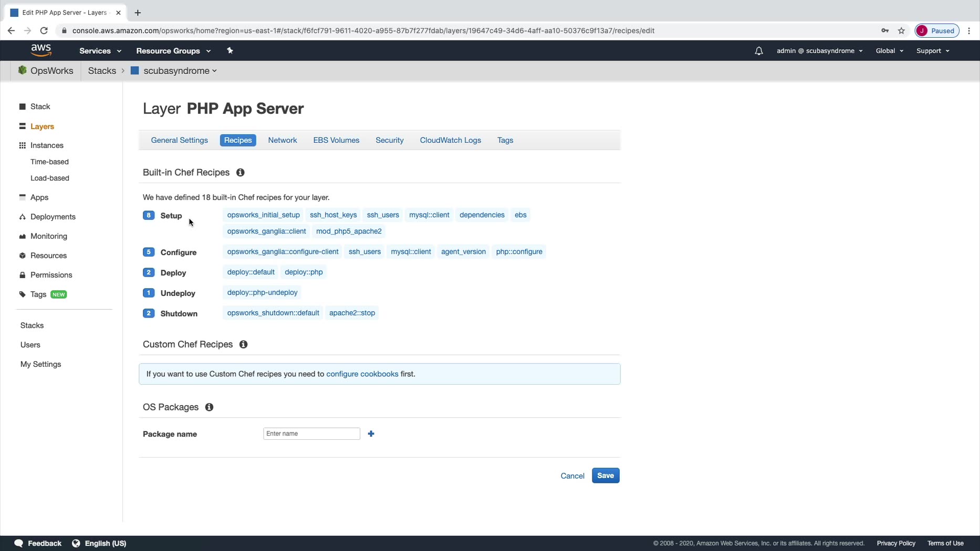
Task: Click the Cancel link
Action: click(572, 476)
